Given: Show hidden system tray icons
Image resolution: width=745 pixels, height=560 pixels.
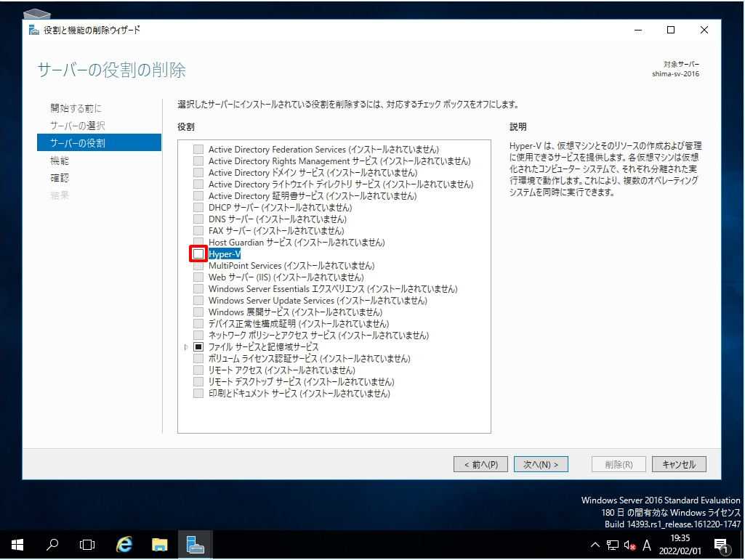Looking at the screenshot, I should pos(595,545).
